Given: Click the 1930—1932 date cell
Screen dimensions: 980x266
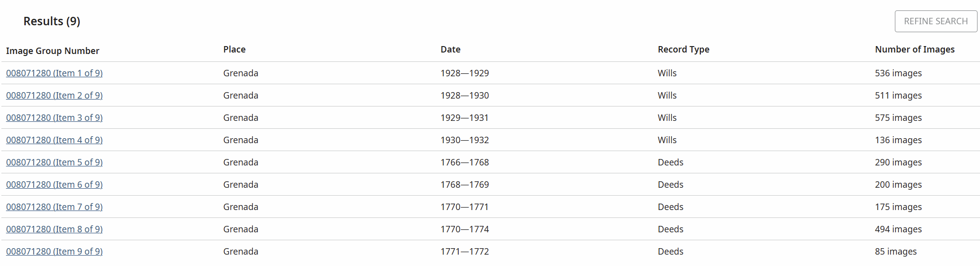Looking at the screenshot, I should 464,140.
